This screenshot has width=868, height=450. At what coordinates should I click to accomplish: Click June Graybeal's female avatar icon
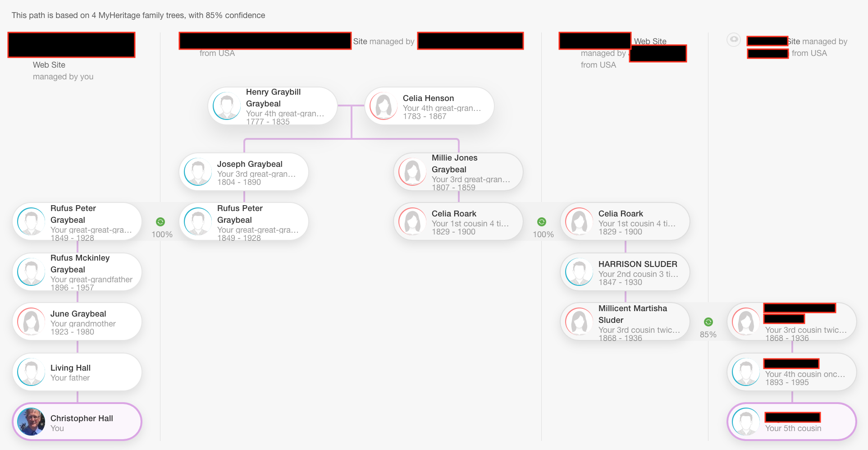pos(31,321)
